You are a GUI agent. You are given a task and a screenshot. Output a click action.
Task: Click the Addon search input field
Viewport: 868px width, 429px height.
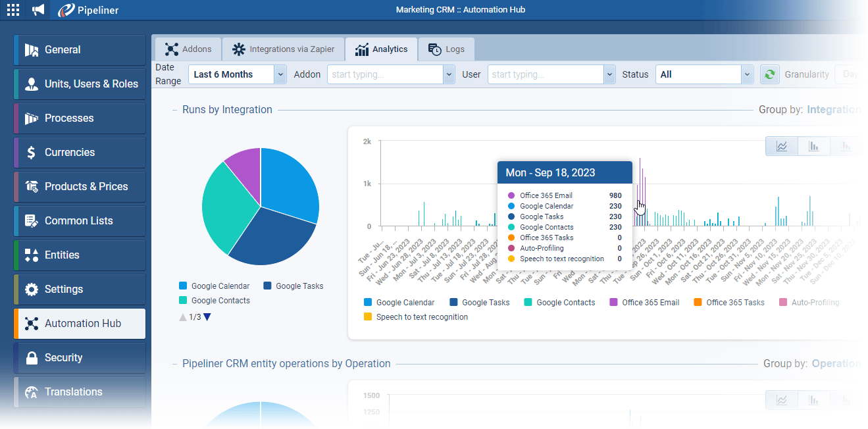click(x=385, y=74)
